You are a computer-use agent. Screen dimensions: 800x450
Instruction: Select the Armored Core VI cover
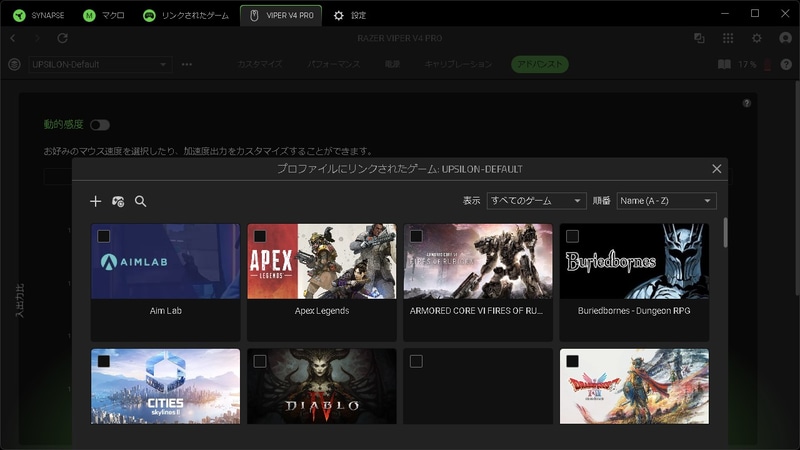478,261
